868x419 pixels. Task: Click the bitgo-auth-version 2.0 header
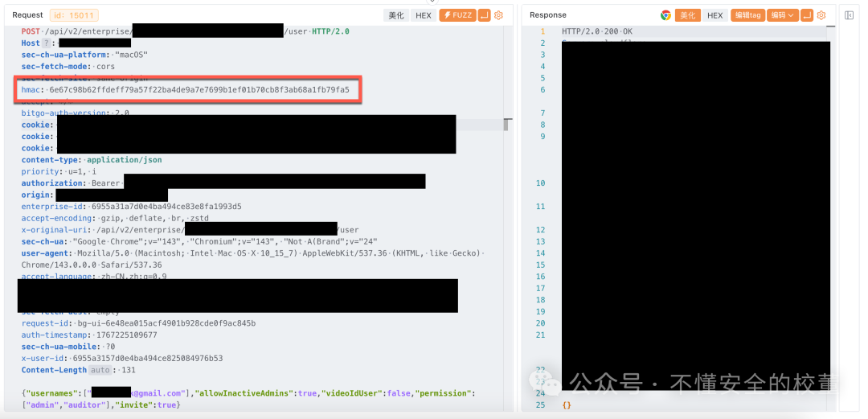(76, 113)
